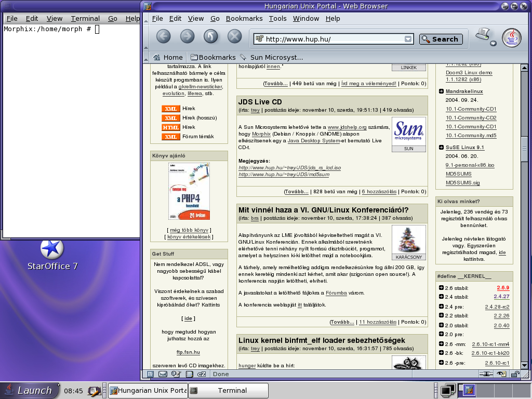Image resolution: width=532 pixels, height=399 pixels.
Task: Click the URL address field
Action: point(333,39)
